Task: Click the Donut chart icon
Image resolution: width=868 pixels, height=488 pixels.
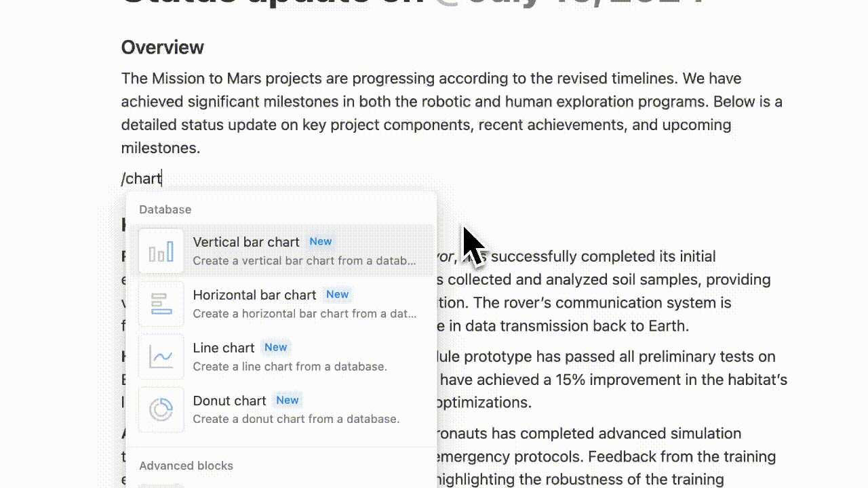Action: pyautogui.click(x=161, y=409)
